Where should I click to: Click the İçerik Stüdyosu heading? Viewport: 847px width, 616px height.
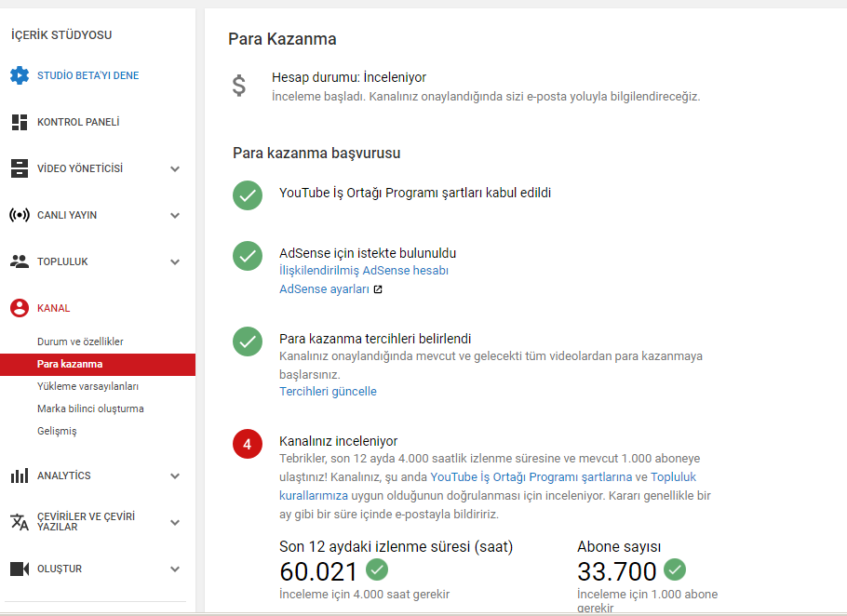point(61,35)
